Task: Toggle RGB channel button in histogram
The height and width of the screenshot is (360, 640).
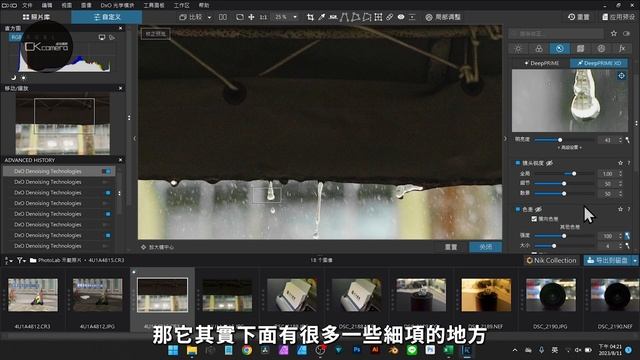Action: click(16, 37)
